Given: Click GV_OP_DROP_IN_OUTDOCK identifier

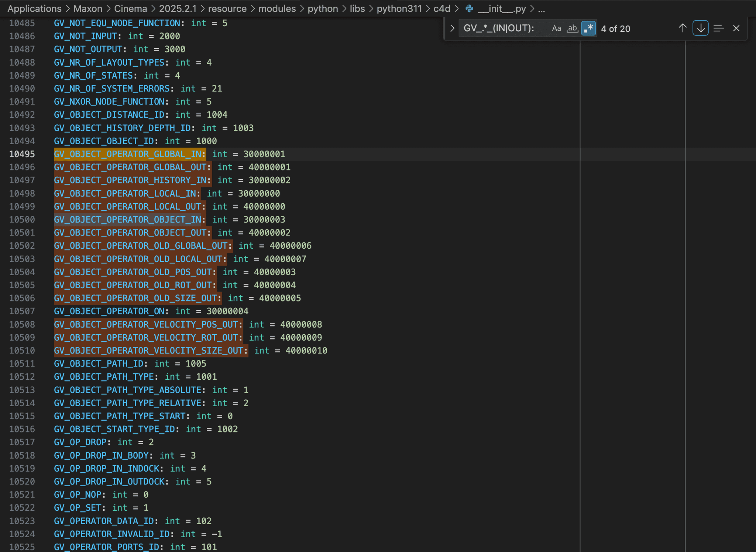Looking at the screenshot, I should [x=109, y=482].
